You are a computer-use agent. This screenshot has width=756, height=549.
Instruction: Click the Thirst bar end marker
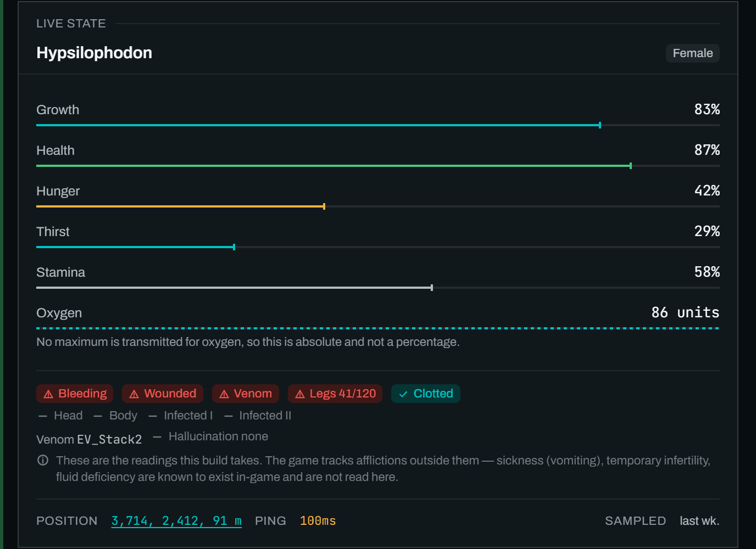(x=234, y=247)
